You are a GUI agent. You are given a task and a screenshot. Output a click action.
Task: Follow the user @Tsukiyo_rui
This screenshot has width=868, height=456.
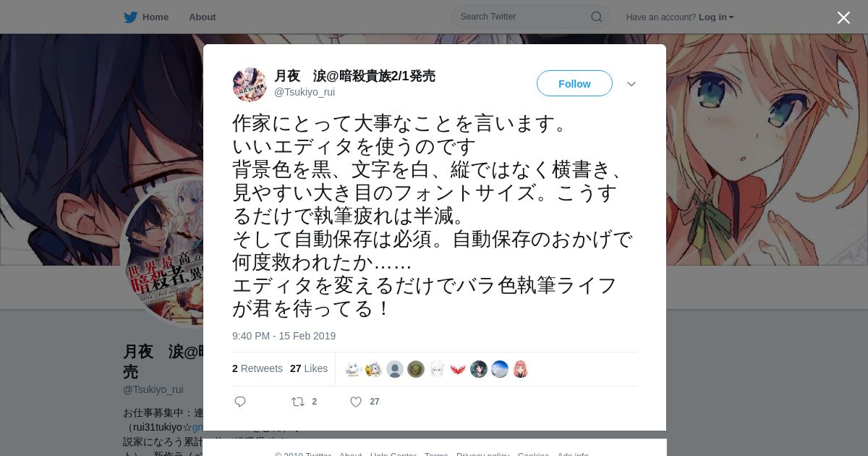coord(574,83)
